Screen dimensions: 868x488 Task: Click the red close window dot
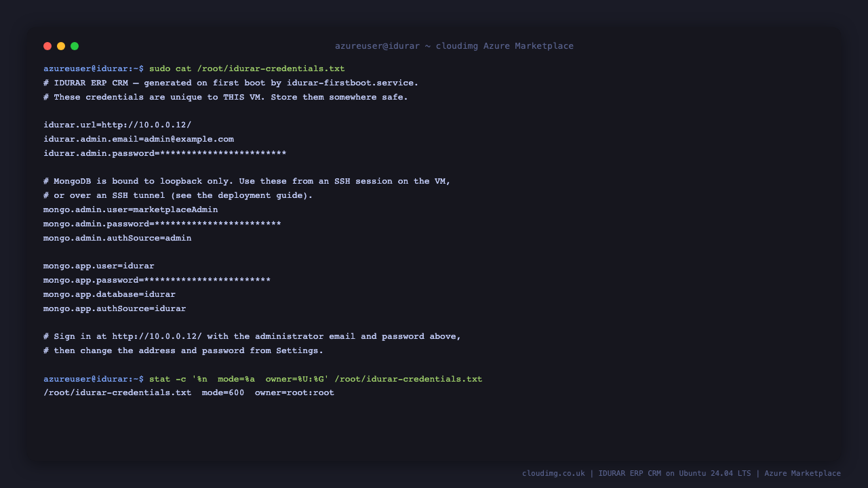(47, 46)
